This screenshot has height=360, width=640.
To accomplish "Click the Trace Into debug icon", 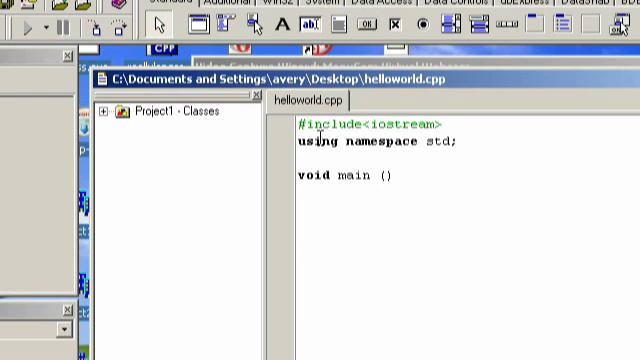I will 96,28.
